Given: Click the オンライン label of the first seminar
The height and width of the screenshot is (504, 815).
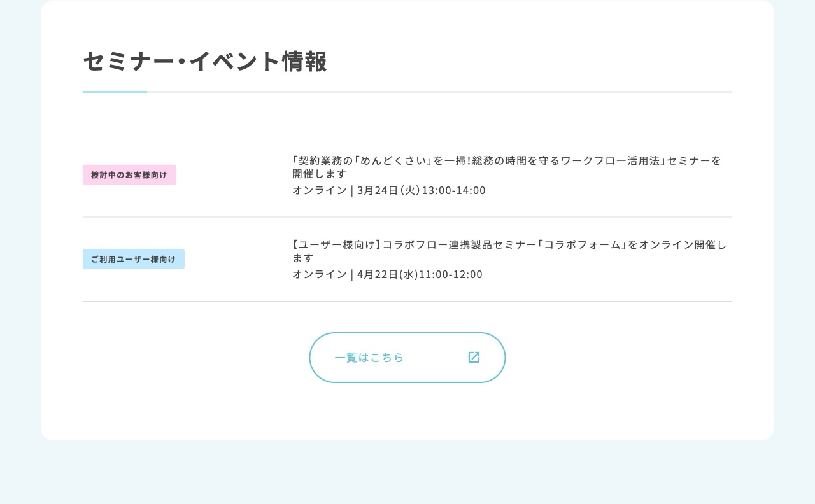Looking at the screenshot, I should pyautogui.click(x=320, y=190).
